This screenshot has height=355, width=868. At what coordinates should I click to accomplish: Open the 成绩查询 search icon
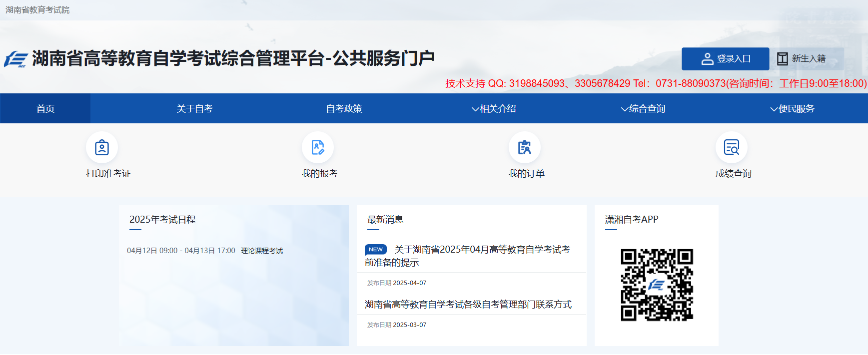732,148
